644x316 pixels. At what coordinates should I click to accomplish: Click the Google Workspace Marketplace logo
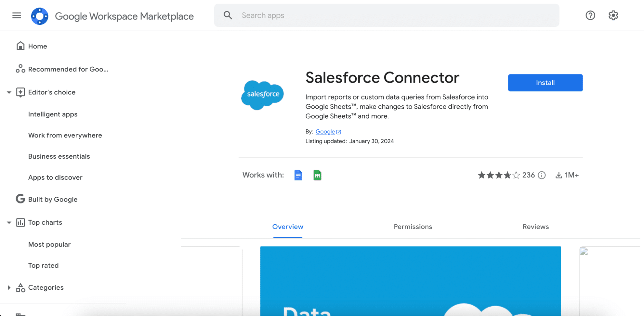click(x=40, y=16)
